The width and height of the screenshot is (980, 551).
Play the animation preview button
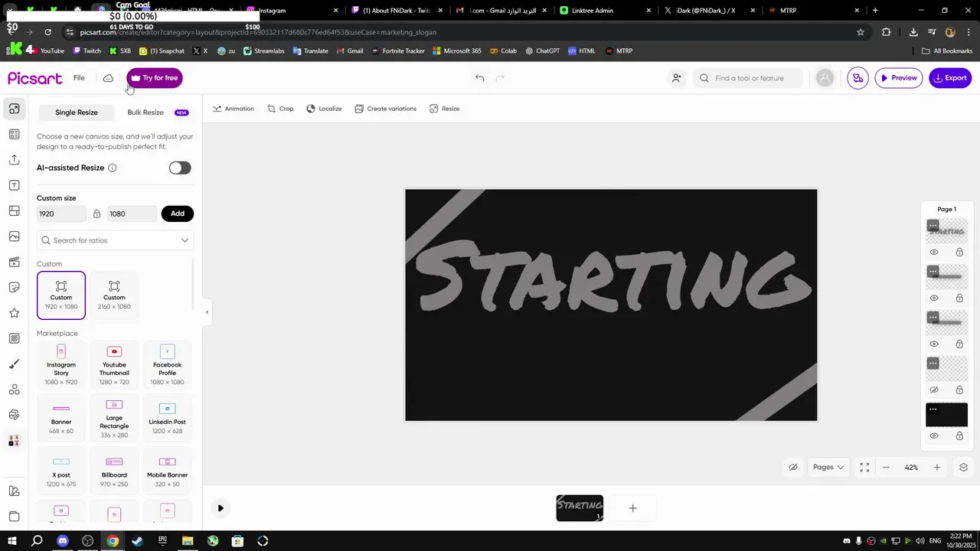[220, 508]
